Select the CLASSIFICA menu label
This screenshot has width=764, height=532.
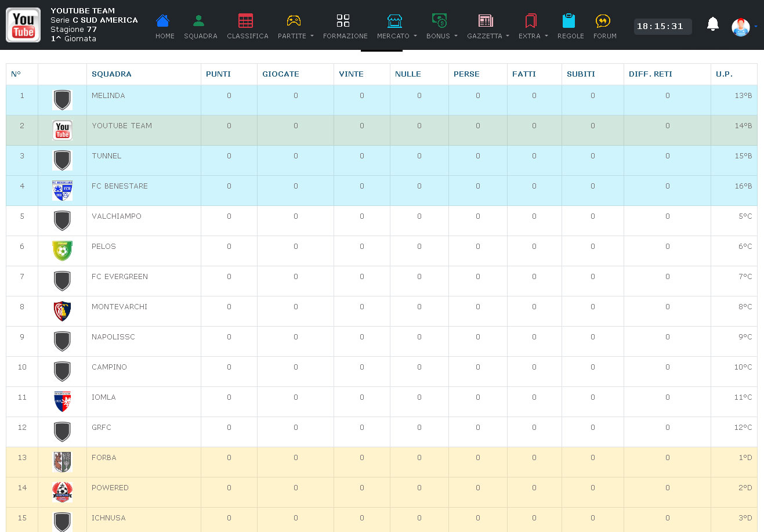click(248, 36)
